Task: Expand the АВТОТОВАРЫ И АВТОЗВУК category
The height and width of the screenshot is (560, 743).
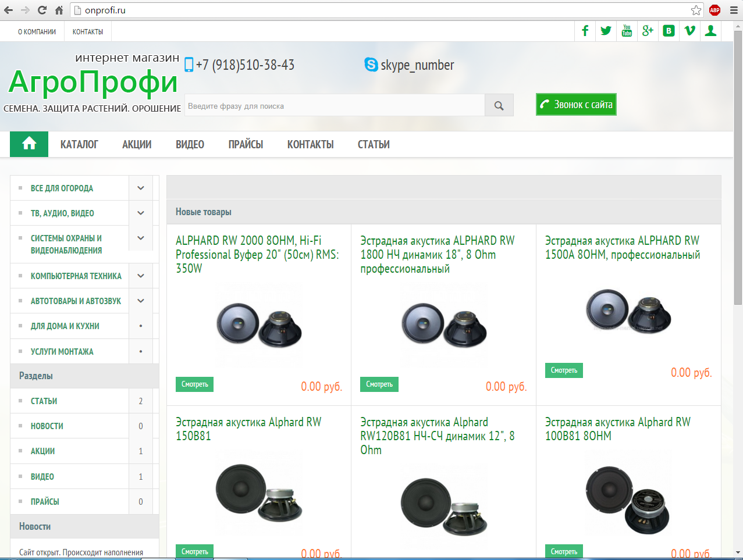Action: tap(141, 301)
